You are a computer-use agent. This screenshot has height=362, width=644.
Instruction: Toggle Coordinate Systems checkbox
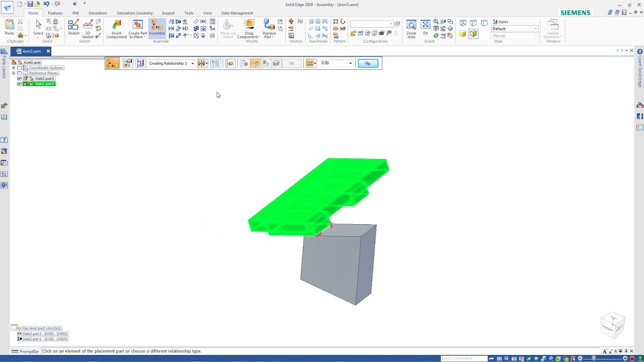(x=20, y=68)
